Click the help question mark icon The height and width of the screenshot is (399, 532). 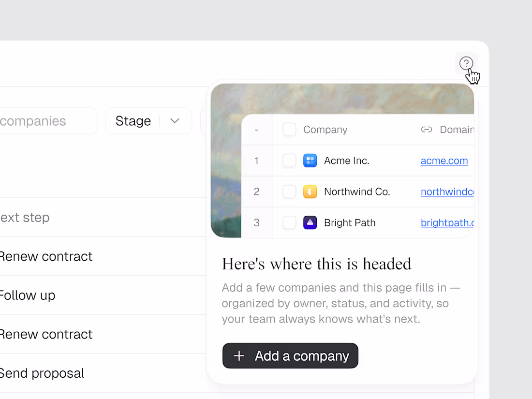coord(466,63)
